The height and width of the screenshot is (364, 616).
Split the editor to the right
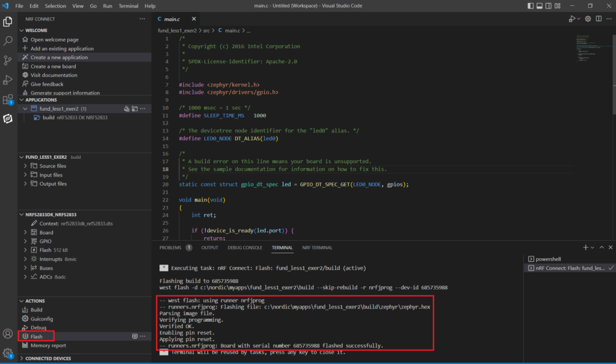point(599,19)
